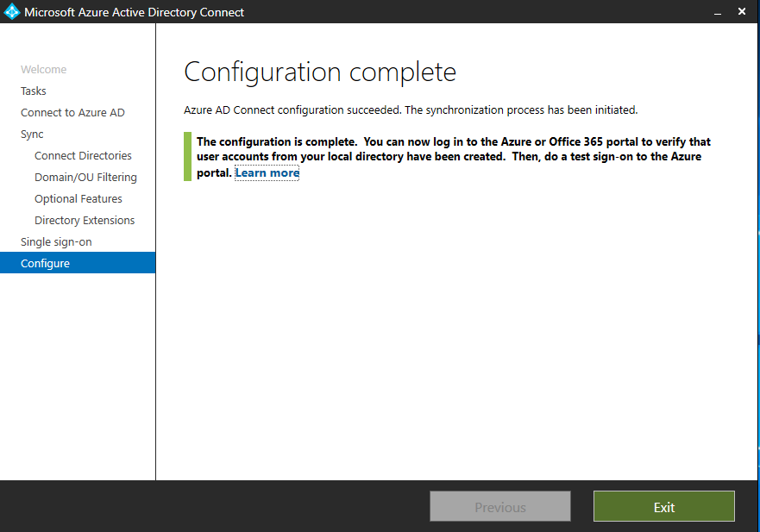Minimize the Azure AD Connect window
The height and width of the screenshot is (532, 760).
pyautogui.click(x=718, y=12)
